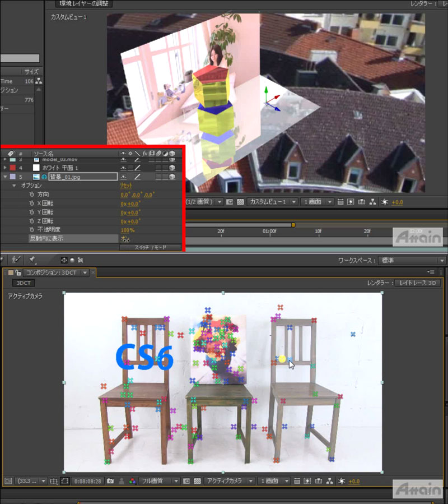This screenshot has height=504, width=448.
Task: Select the Puppet Pin tool
Action: click(32, 260)
